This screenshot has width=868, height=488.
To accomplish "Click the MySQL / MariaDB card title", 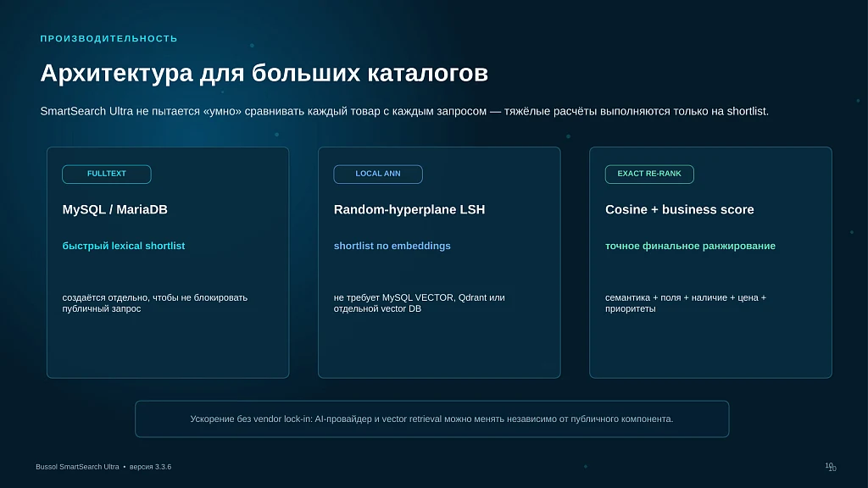I will (114, 210).
